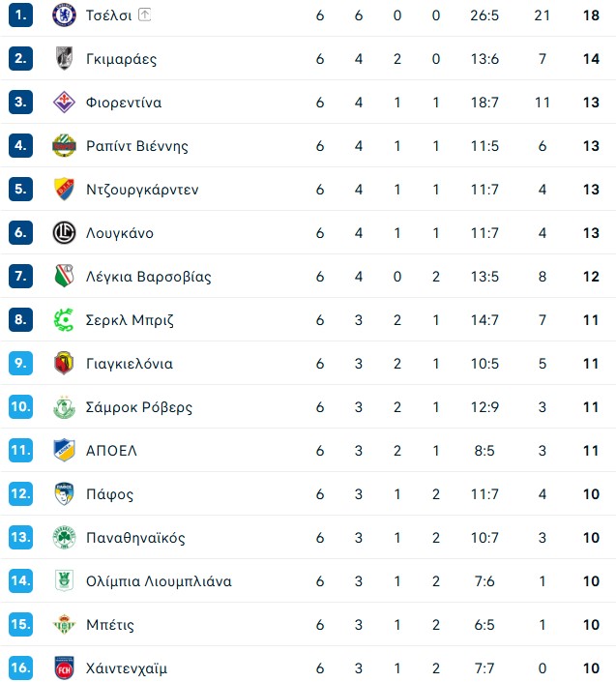This screenshot has height=682, width=616.
Task: Click the Legia Warsaw crest
Action: pyautogui.click(x=64, y=277)
